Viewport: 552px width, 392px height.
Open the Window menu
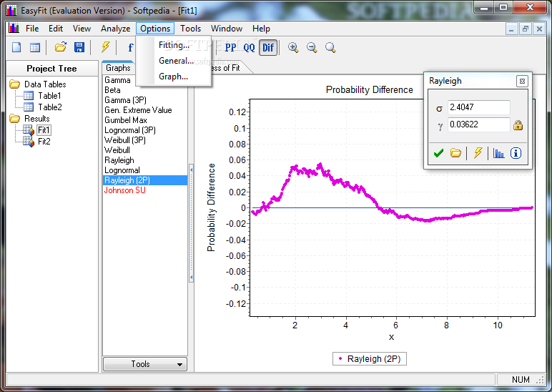227,29
